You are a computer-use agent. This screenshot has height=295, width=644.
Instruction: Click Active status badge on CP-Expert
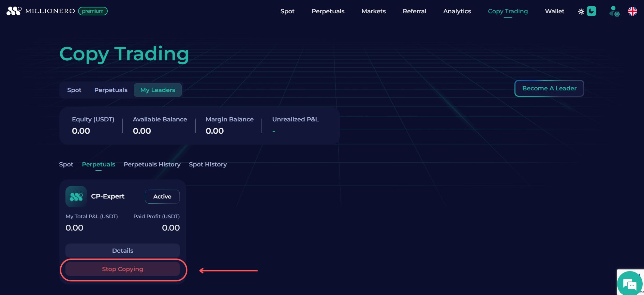pyautogui.click(x=162, y=196)
